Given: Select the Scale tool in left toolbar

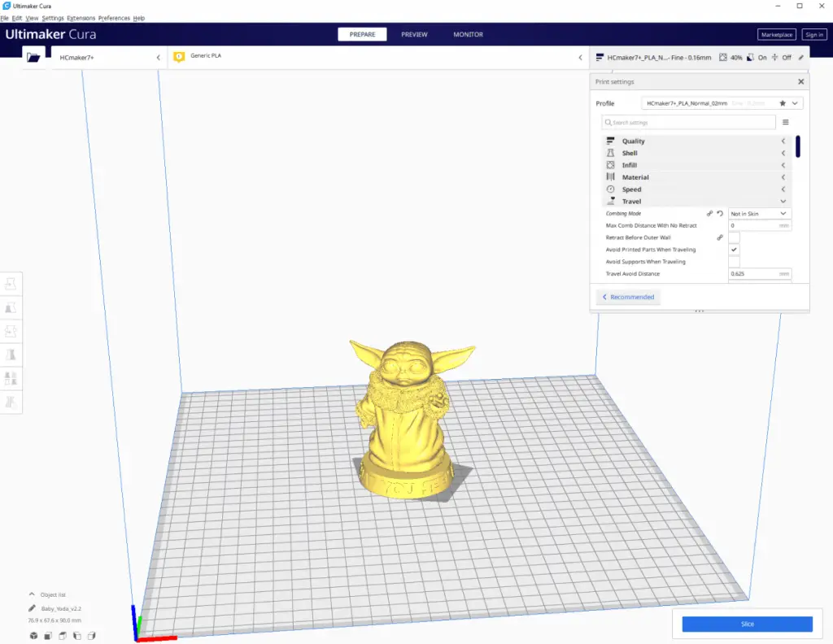Looking at the screenshot, I should tap(11, 307).
